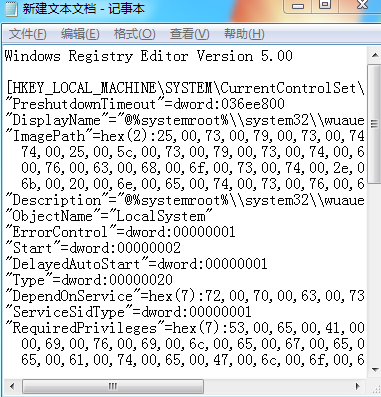Place cursor in the PreshutdownTimeout line
This screenshot has height=397, width=381.
point(145,104)
